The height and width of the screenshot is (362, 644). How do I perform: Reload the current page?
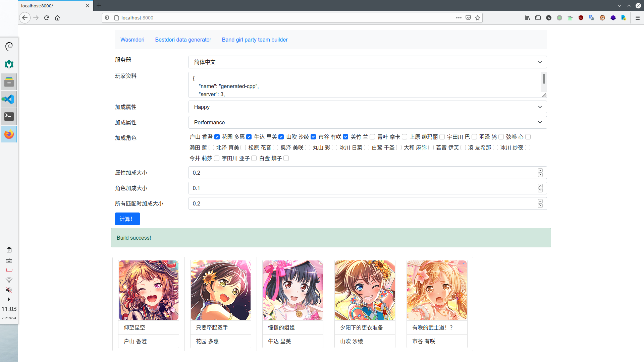[x=47, y=18]
